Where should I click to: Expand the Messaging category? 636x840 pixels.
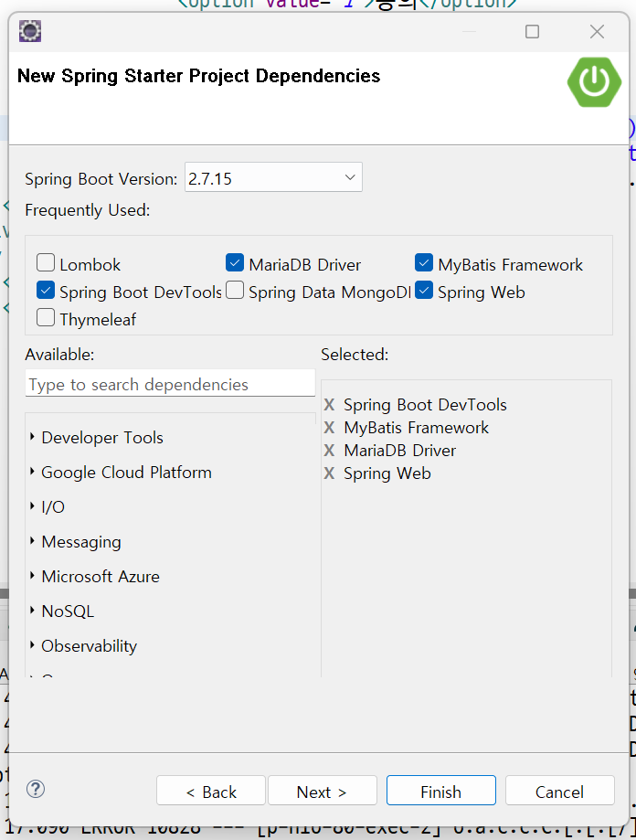pos(32,541)
